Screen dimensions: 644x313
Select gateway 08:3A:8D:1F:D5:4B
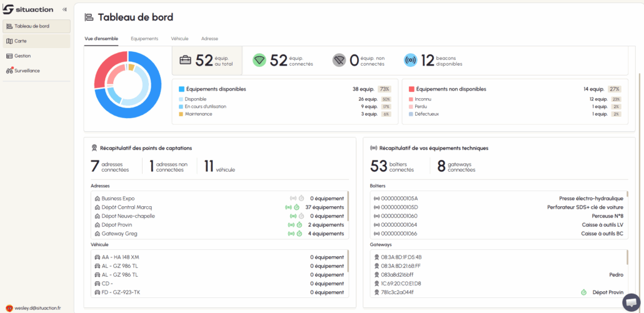[498, 257]
